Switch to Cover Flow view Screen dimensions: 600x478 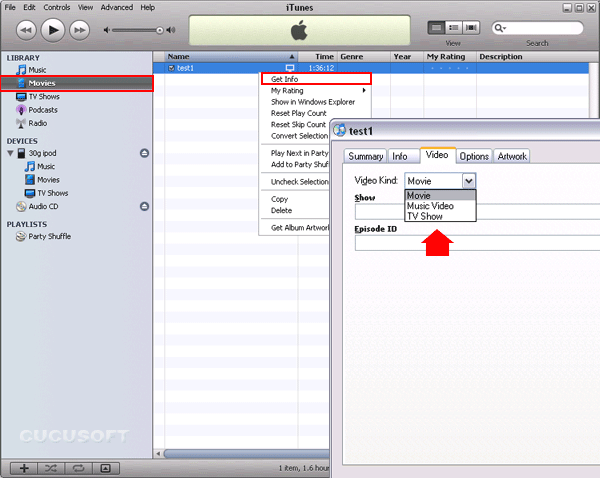469,27
